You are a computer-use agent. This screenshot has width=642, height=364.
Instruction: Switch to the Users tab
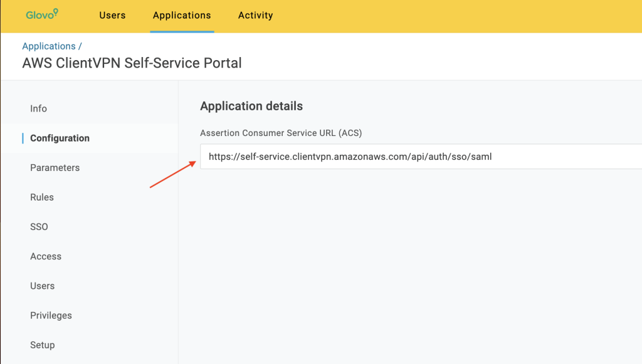(x=112, y=15)
